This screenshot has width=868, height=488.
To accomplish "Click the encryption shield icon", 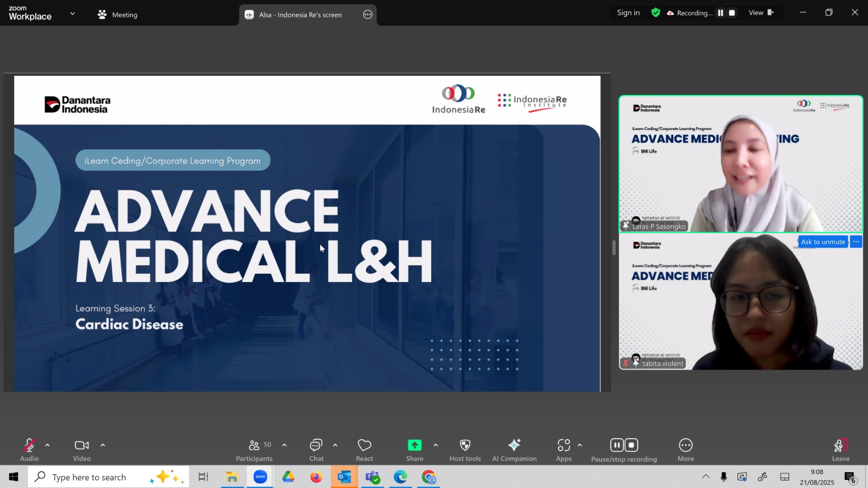I will 656,12.
